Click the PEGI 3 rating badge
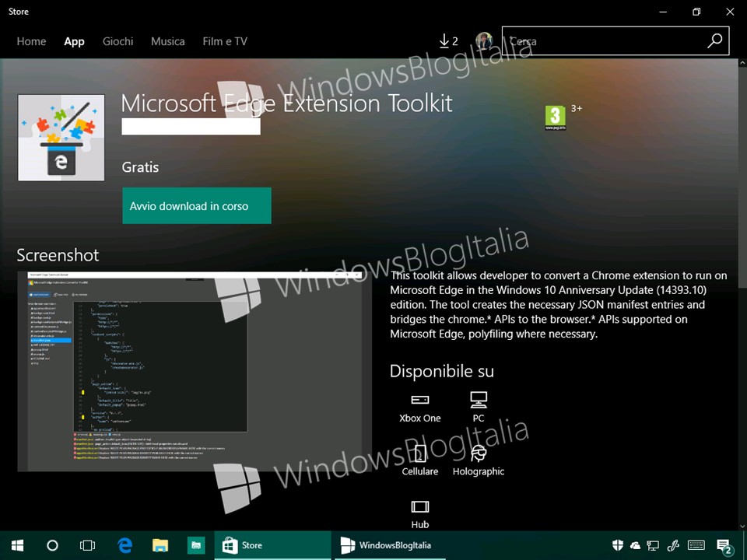Image resolution: width=747 pixels, height=560 pixels. (555, 117)
